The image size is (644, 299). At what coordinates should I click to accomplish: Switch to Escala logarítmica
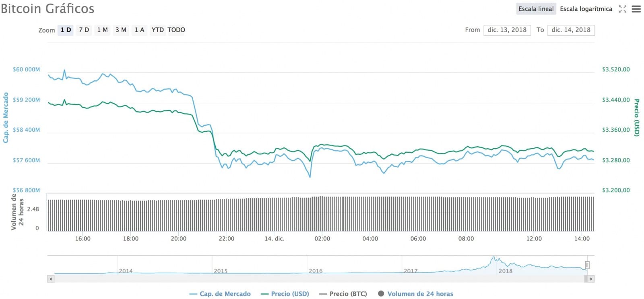click(x=586, y=9)
